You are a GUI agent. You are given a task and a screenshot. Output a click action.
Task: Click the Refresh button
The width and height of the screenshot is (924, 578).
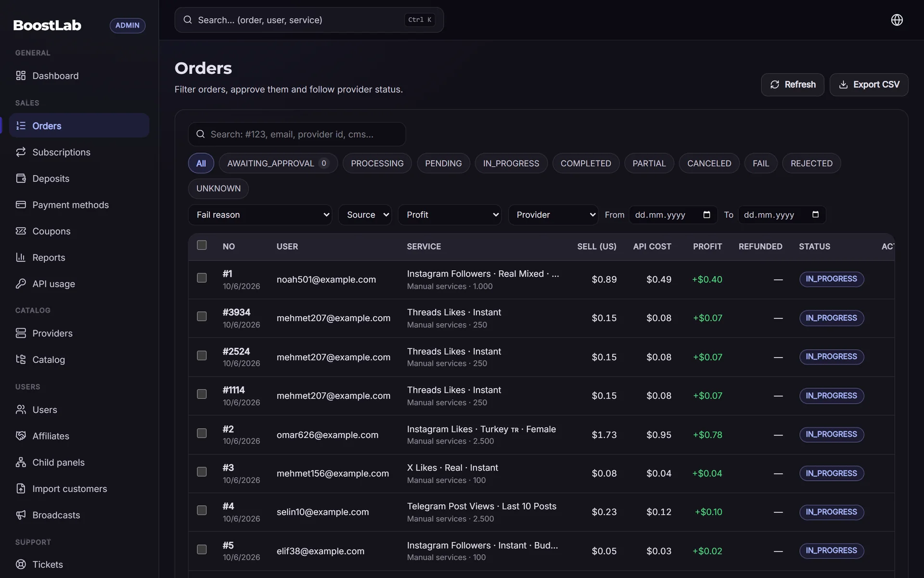tap(792, 85)
